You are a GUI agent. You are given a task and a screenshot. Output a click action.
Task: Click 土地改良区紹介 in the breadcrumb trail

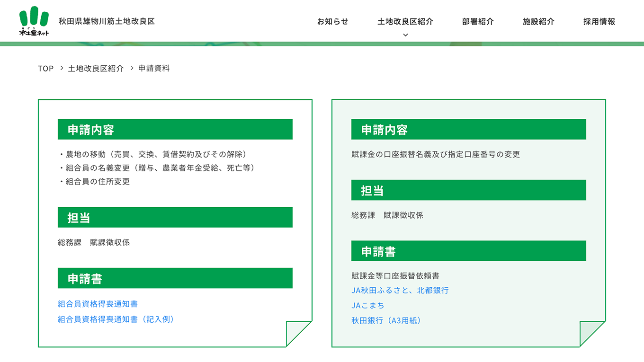tap(96, 69)
